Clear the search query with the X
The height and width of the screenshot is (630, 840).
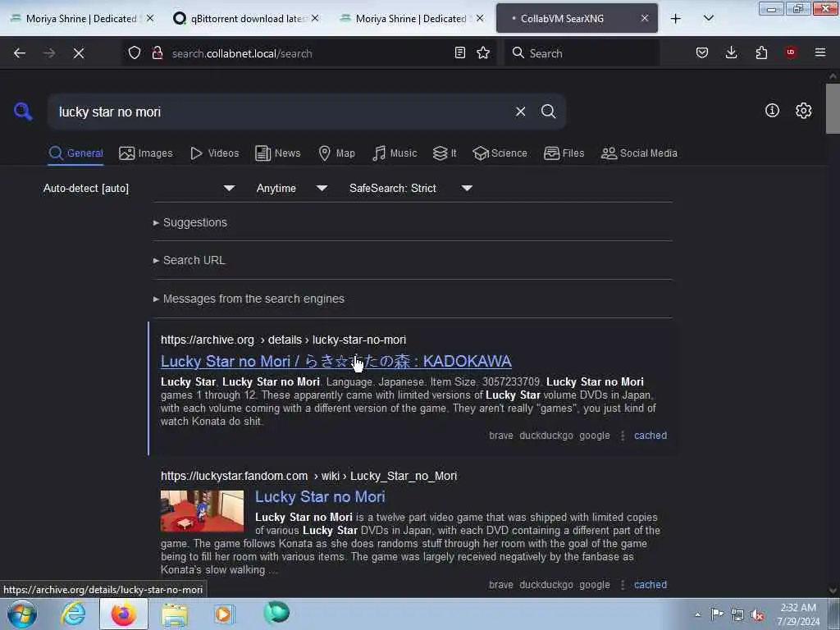coord(520,112)
